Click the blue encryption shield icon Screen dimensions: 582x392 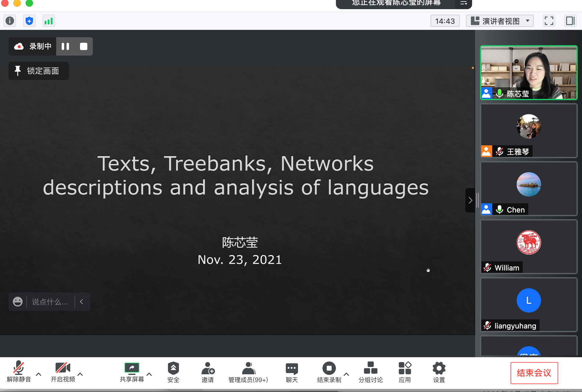pyautogui.click(x=29, y=21)
